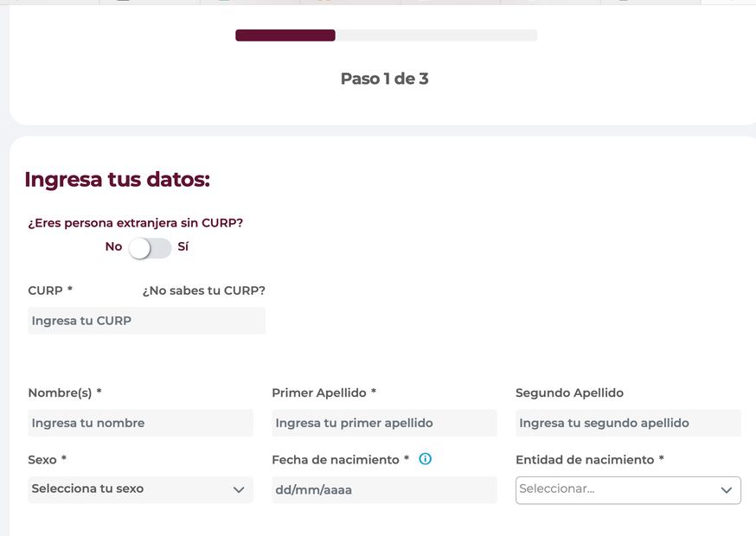Click the "Ingresa tus datos:" heading

[118, 180]
